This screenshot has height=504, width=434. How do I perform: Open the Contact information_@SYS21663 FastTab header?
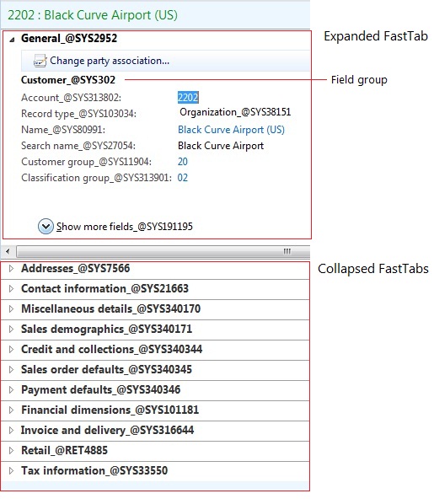tap(155, 289)
